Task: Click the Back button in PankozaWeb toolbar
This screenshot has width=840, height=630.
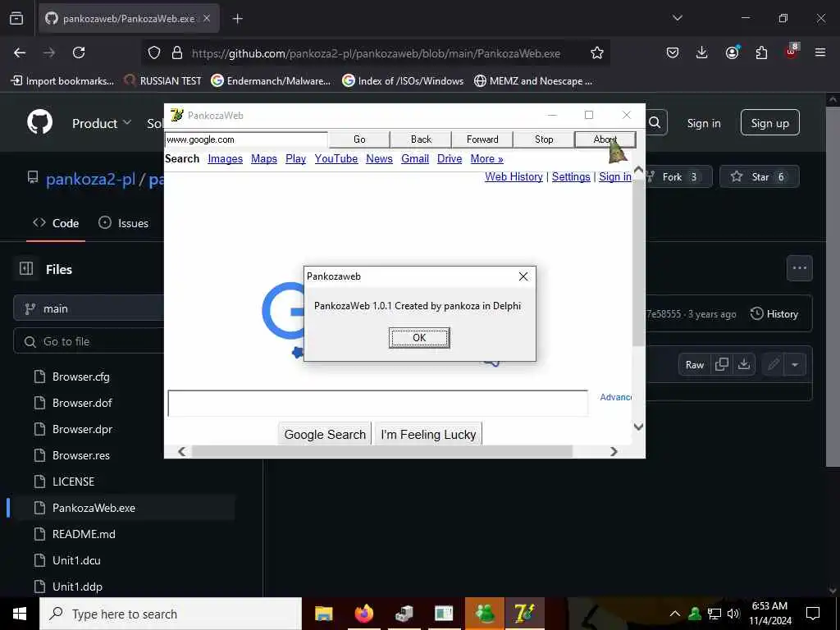Action: [421, 139]
